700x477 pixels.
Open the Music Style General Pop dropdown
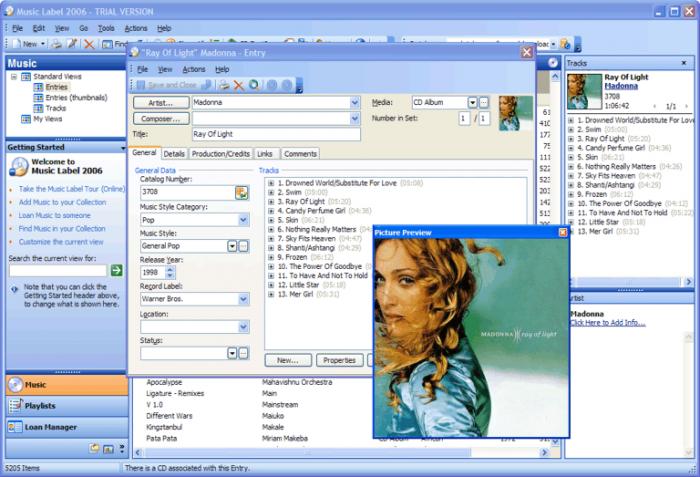(x=232, y=246)
